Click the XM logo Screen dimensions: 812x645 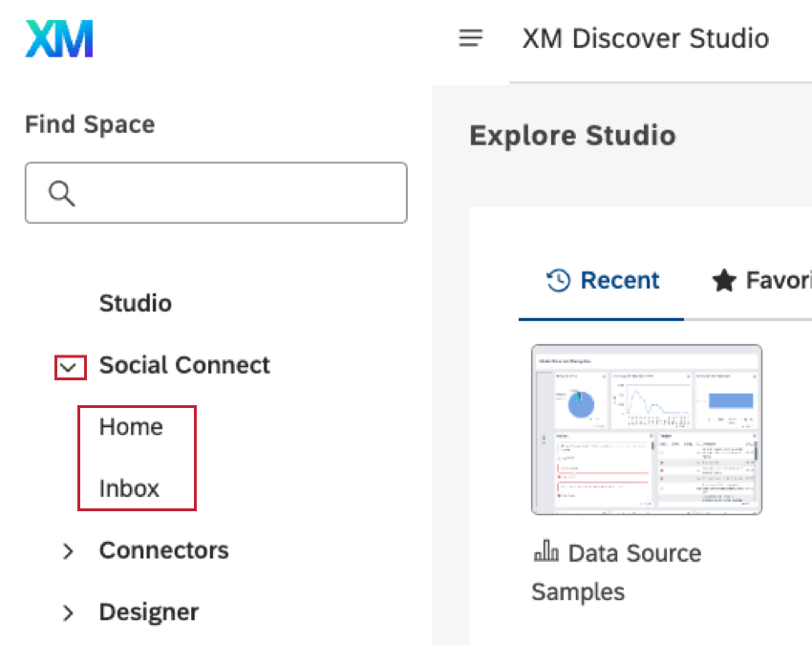(x=59, y=39)
